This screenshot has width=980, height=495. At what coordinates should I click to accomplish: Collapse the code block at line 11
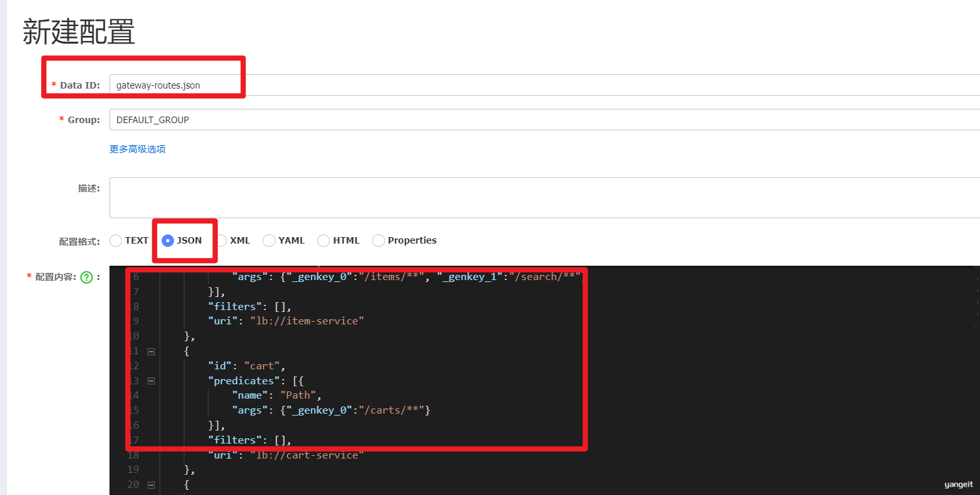coord(151,351)
